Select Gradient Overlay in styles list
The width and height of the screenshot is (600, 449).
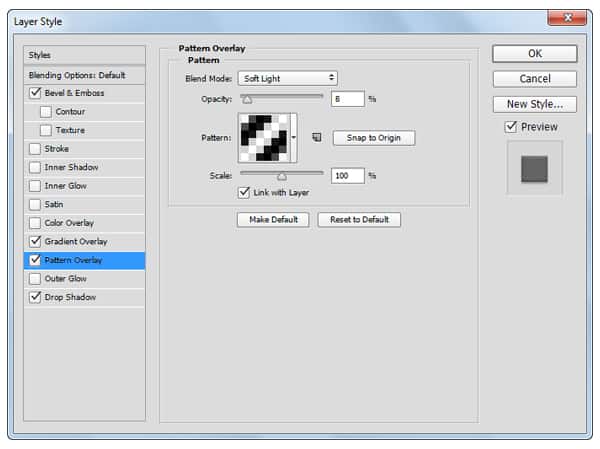[76, 242]
